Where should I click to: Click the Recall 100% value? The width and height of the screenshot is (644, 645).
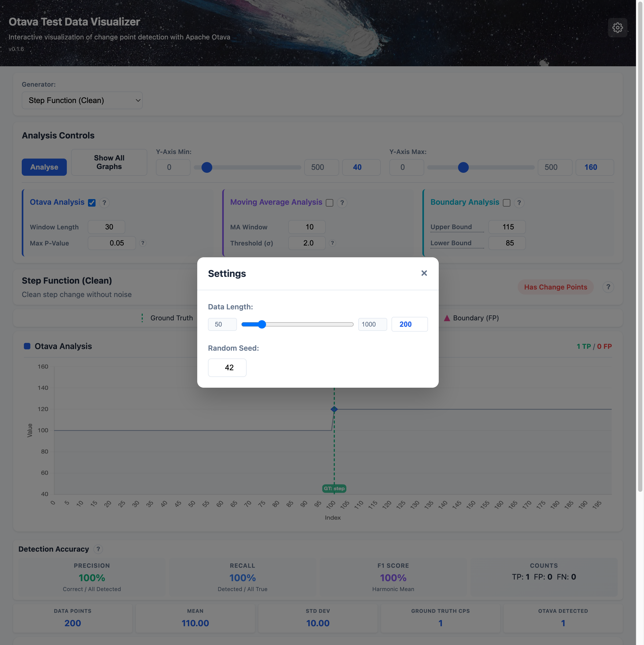(242, 578)
